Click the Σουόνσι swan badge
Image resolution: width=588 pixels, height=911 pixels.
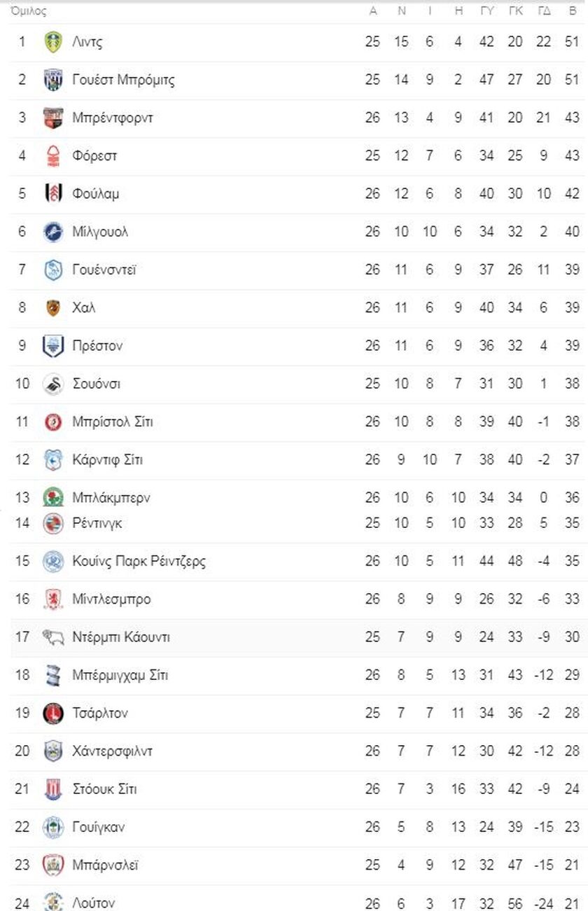coord(52,384)
